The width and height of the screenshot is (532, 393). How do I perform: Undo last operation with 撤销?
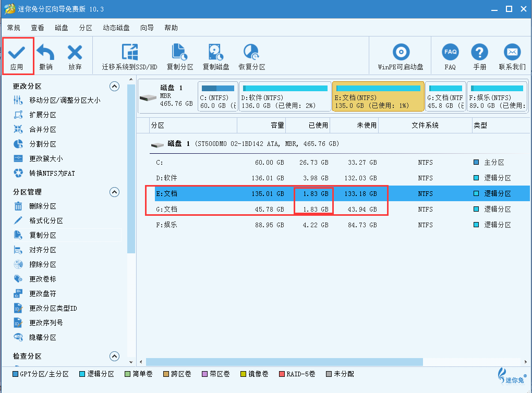[46, 57]
